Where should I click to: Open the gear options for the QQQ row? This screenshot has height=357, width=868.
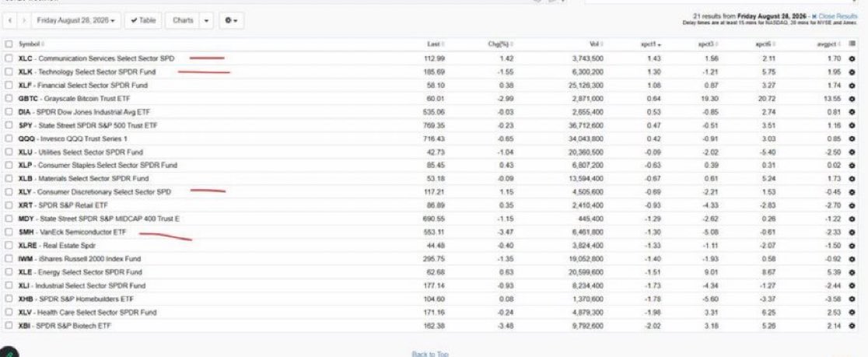[852, 139]
